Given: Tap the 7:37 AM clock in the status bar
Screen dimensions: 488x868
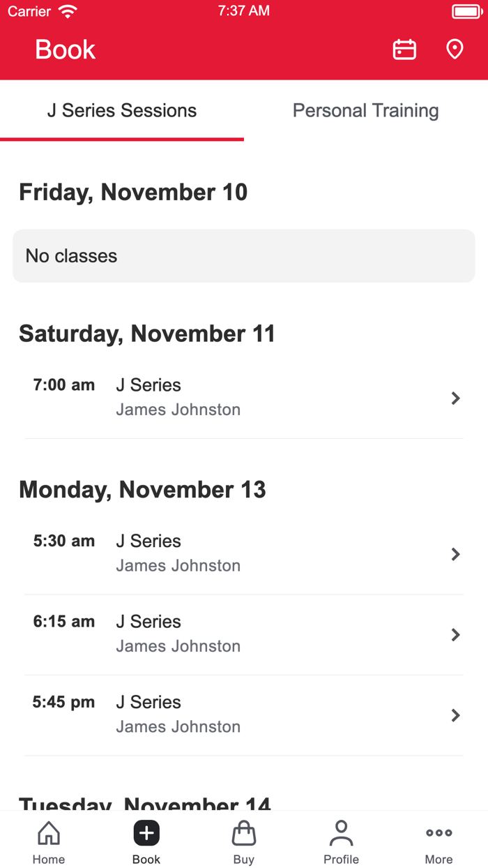Looking at the screenshot, I should point(243,10).
